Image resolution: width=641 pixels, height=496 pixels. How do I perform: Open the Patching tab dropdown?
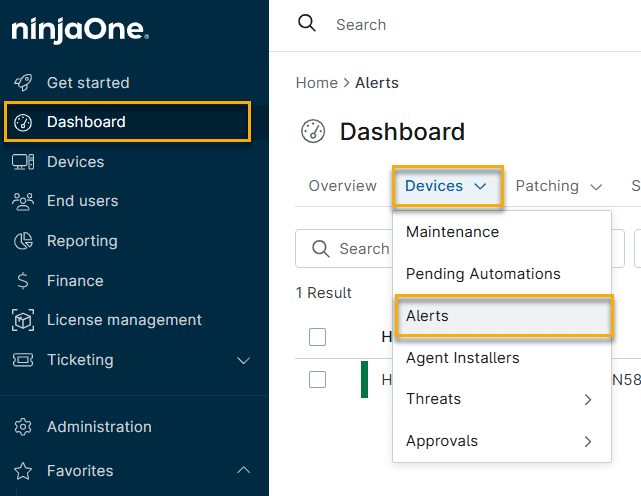(x=559, y=186)
